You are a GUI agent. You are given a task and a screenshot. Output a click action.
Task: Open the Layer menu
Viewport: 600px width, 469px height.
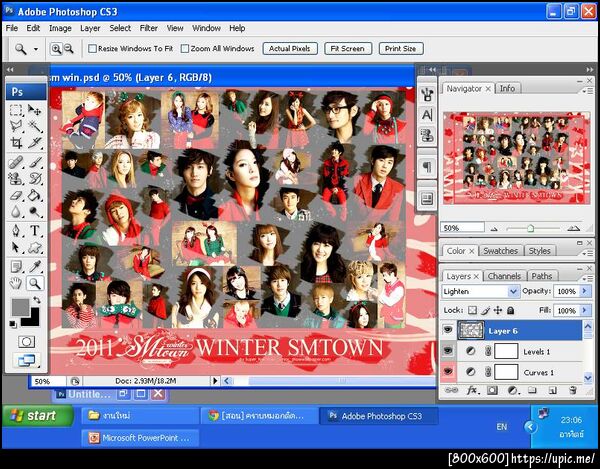[x=90, y=28]
